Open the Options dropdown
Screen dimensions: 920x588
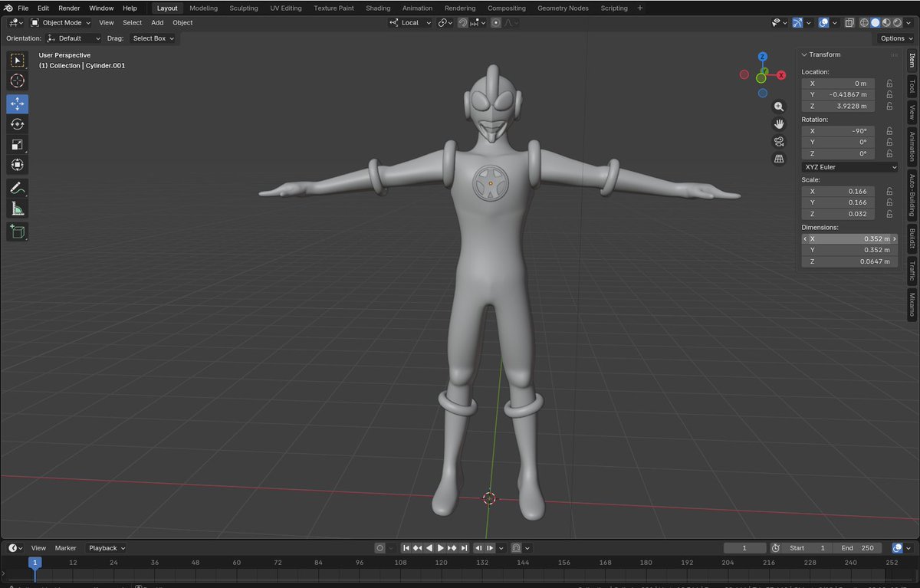896,38
